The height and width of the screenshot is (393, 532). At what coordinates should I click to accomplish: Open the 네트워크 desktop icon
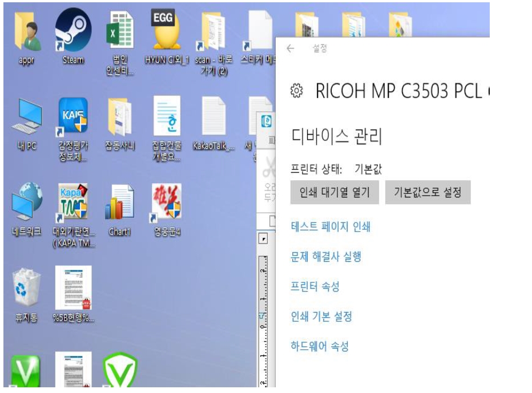coord(26,201)
